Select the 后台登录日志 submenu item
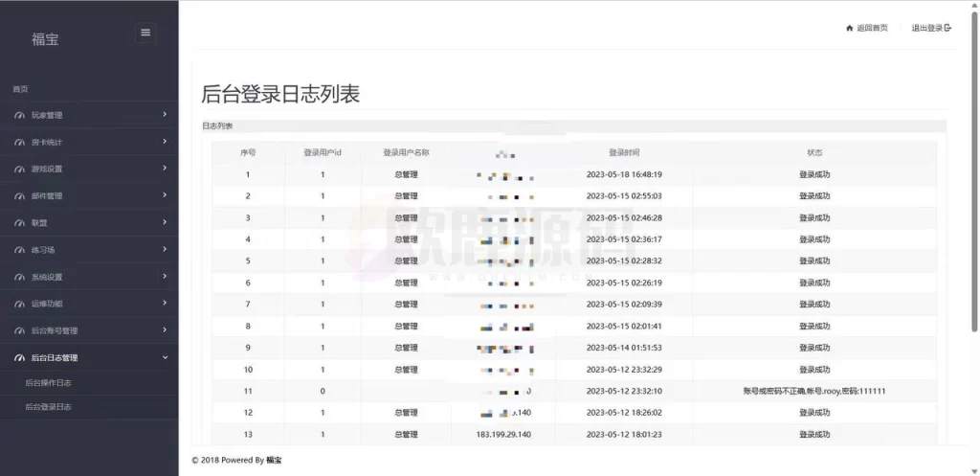Viewport: 980px width, 476px height. pyautogui.click(x=48, y=407)
